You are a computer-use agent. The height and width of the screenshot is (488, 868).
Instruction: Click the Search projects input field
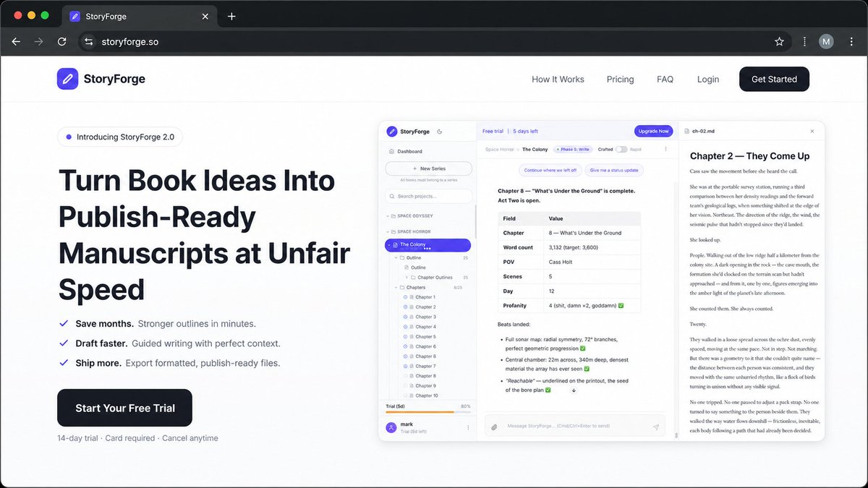click(x=428, y=196)
